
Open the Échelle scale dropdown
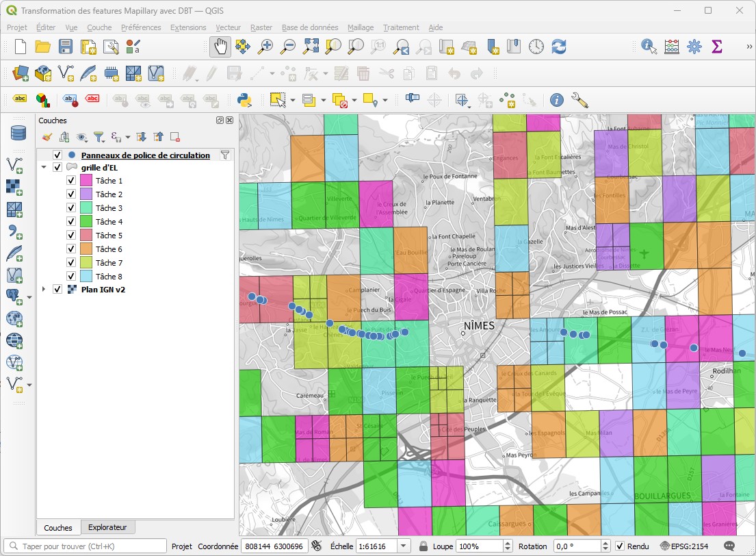click(x=404, y=546)
